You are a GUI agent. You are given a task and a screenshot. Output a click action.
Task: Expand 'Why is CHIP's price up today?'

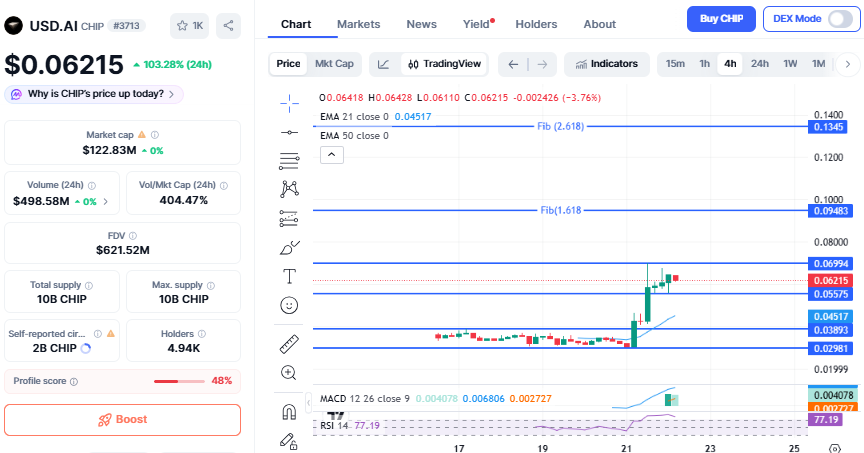pos(94,94)
